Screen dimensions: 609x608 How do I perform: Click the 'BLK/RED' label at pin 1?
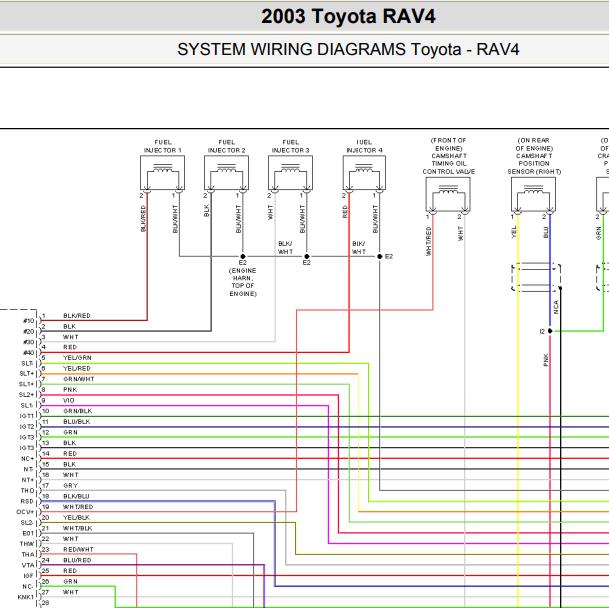click(x=77, y=316)
